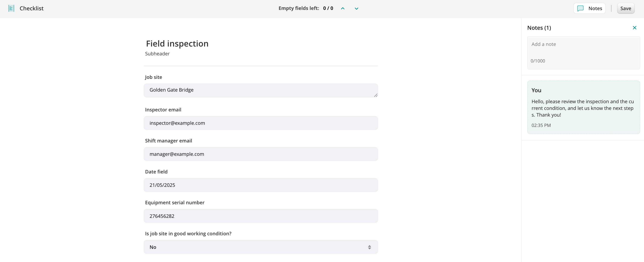Jump to previous empty field arrow

(343, 8)
